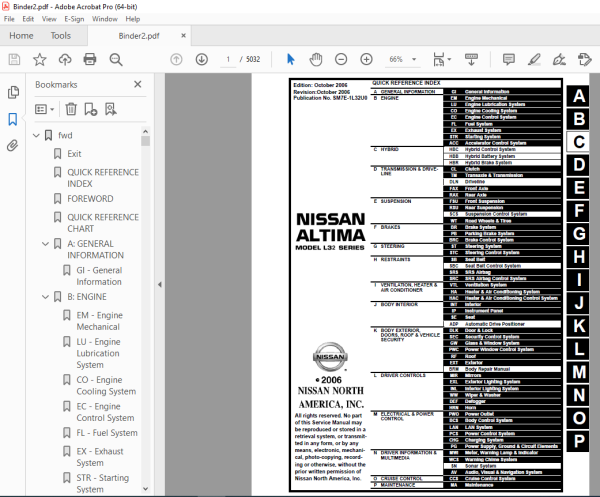Open the File menu
The height and width of the screenshot is (497, 600).
tap(9, 19)
